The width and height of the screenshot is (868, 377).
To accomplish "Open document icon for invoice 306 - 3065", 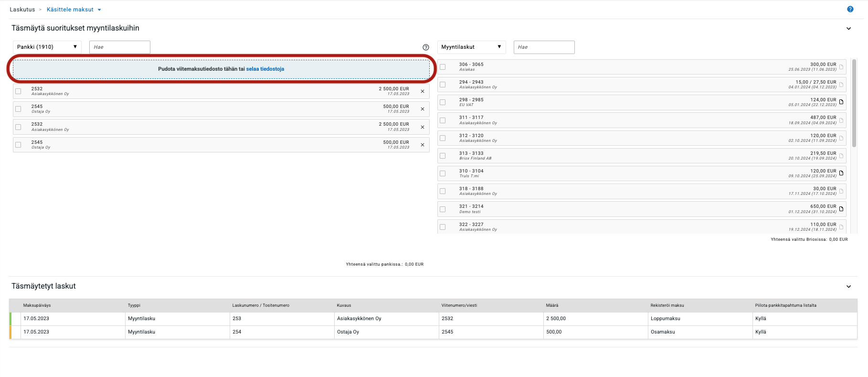I will tap(841, 67).
